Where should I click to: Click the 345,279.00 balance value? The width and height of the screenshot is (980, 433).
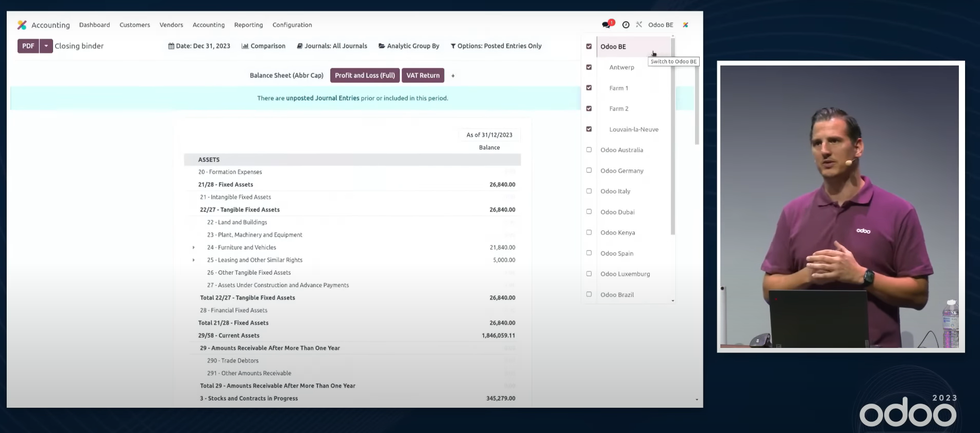pos(501,398)
